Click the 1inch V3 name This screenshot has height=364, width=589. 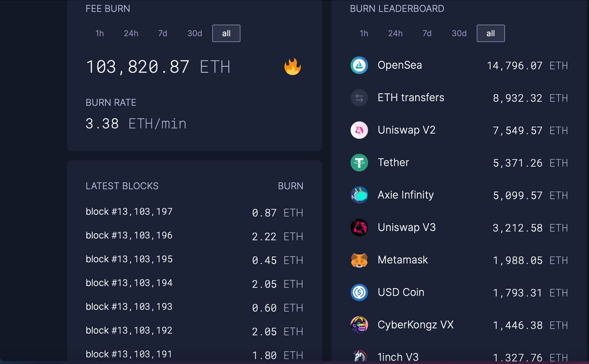[x=398, y=357]
